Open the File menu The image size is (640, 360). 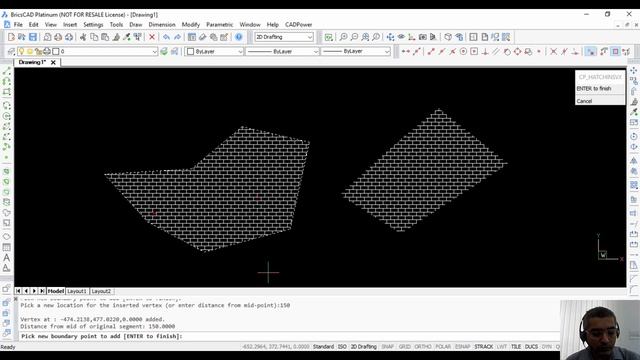pos(18,24)
